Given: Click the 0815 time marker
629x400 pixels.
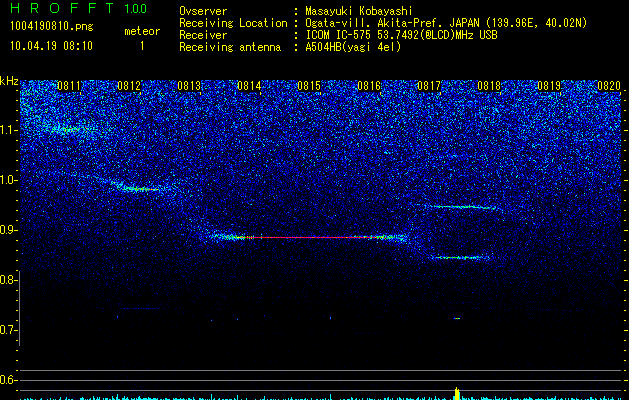Looking at the screenshot, I should pyautogui.click(x=309, y=85).
